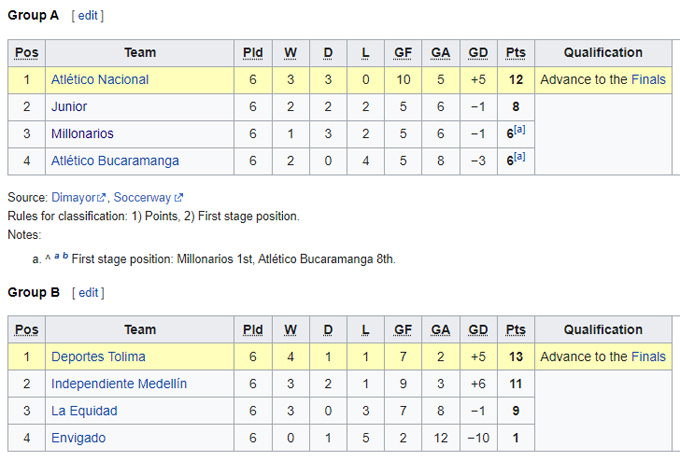
Task: Edit the Group A section
Action: click(x=88, y=16)
